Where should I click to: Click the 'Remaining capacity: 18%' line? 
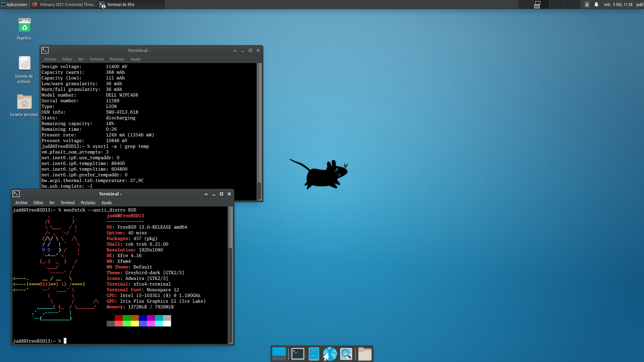pos(78,124)
